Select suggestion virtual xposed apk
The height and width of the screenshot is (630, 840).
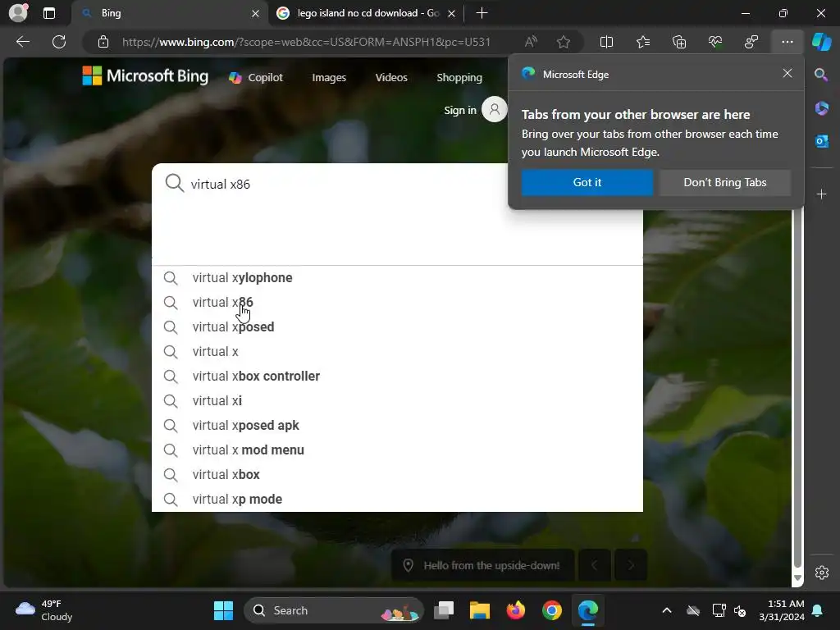397,426
